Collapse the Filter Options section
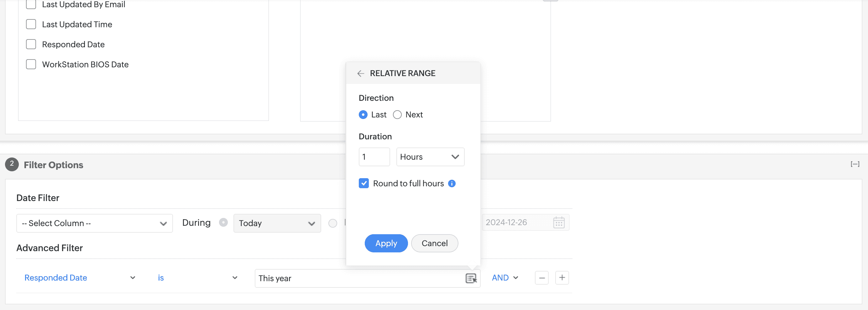 [x=855, y=164]
